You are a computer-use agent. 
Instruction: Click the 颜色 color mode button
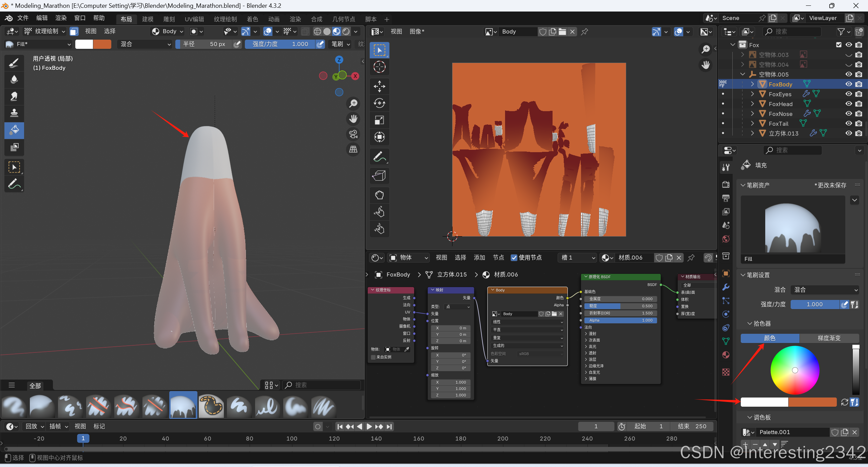point(769,338)
